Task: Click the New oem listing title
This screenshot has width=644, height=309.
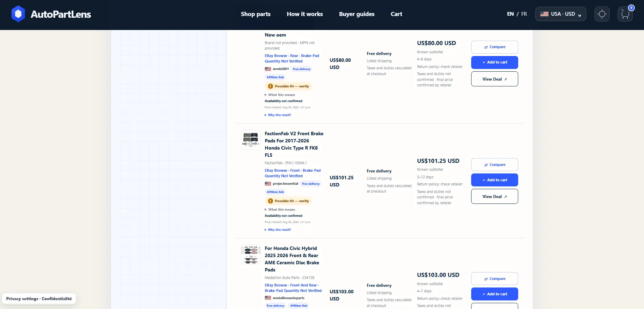Action: click(275, 35)
